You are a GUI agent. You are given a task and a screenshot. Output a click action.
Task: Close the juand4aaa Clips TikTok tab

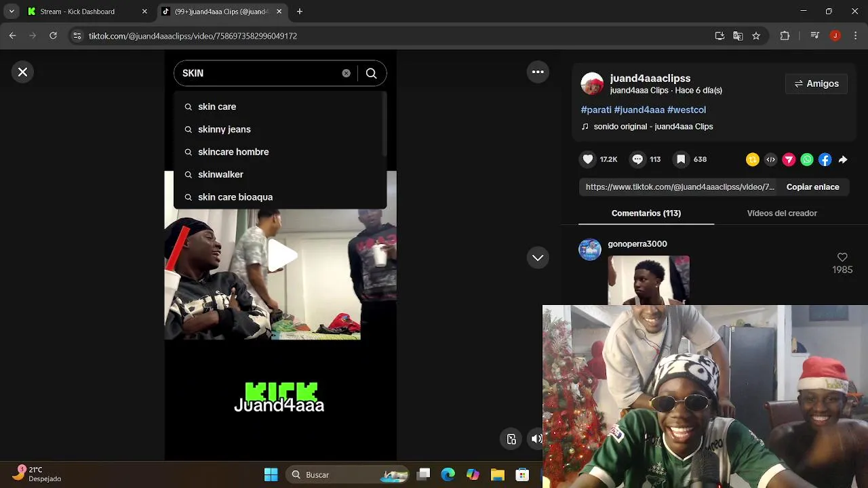click(x=279, y=12)
